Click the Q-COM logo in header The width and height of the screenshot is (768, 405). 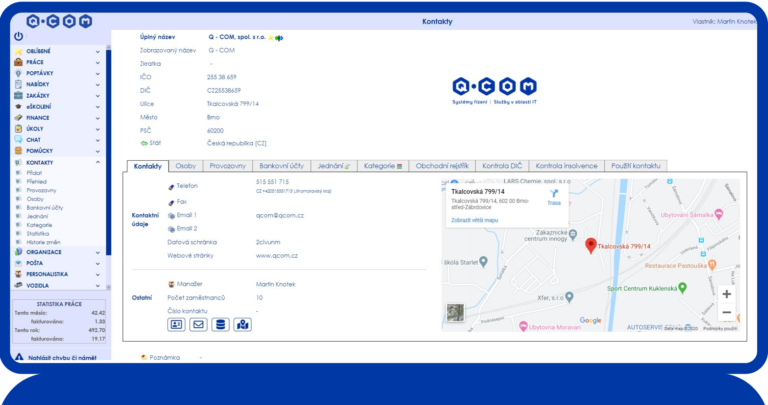click(59, 22)
